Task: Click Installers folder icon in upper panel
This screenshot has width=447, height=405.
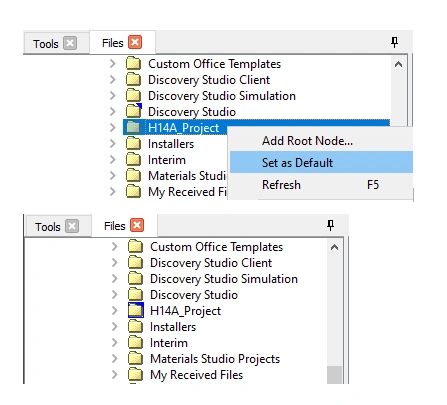Action: 133,143
